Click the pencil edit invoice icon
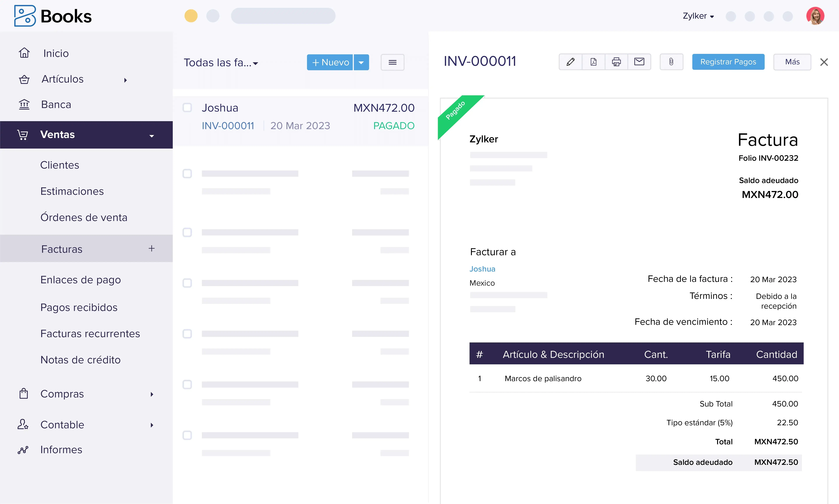This screenshot has height=504, width=839. [570, 62]
